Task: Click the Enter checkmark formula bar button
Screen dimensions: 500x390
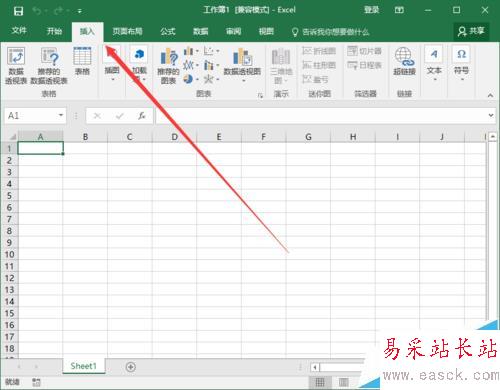Action: click(120, 116)
